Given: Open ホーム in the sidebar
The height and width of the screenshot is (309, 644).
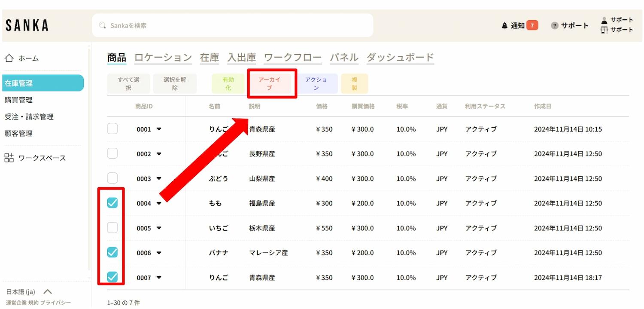Looking at the screenshot, I should tap(28, 58).
